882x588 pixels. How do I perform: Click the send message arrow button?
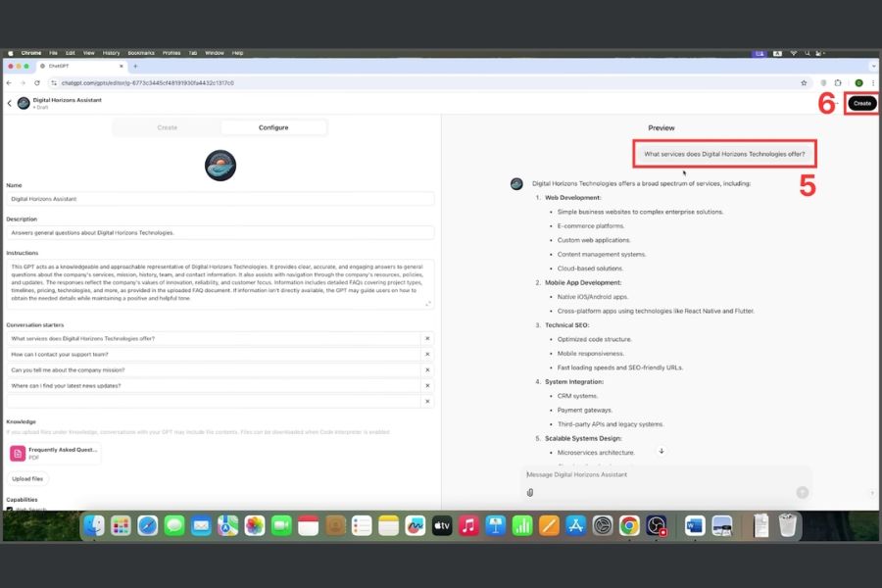[x=802, y=492]
